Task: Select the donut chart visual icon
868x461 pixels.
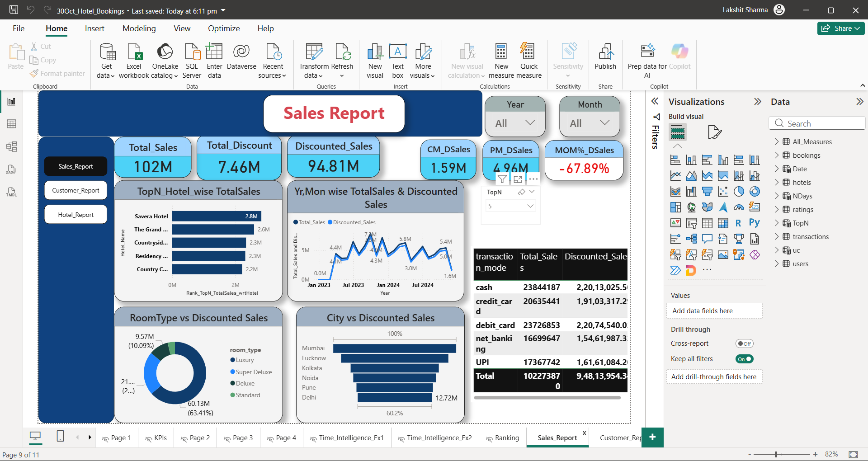Action: 755,192
